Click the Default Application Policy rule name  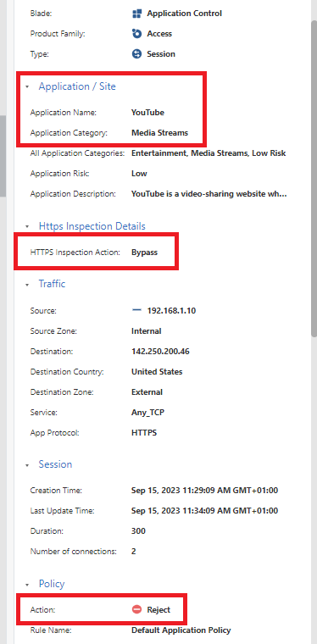(181, 630)
